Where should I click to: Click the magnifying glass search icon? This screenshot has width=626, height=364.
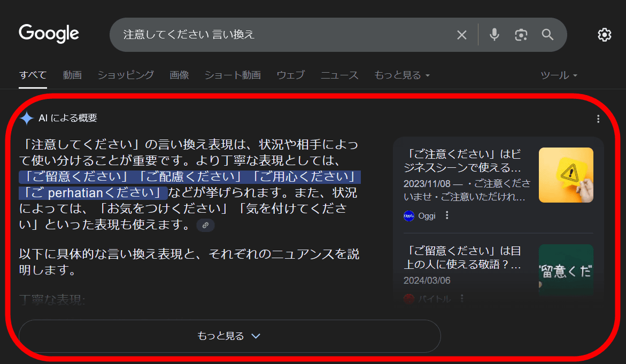pos(547,35)
